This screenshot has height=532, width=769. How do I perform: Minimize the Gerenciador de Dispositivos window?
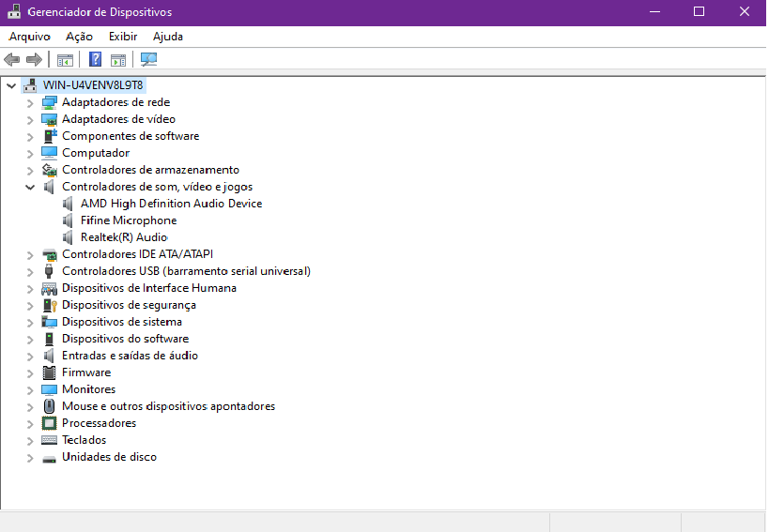tap(654, 12)
